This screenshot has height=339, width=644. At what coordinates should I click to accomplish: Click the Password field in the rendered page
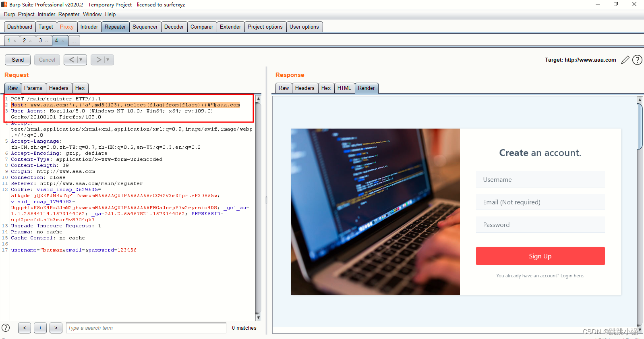tap(540, 225)
